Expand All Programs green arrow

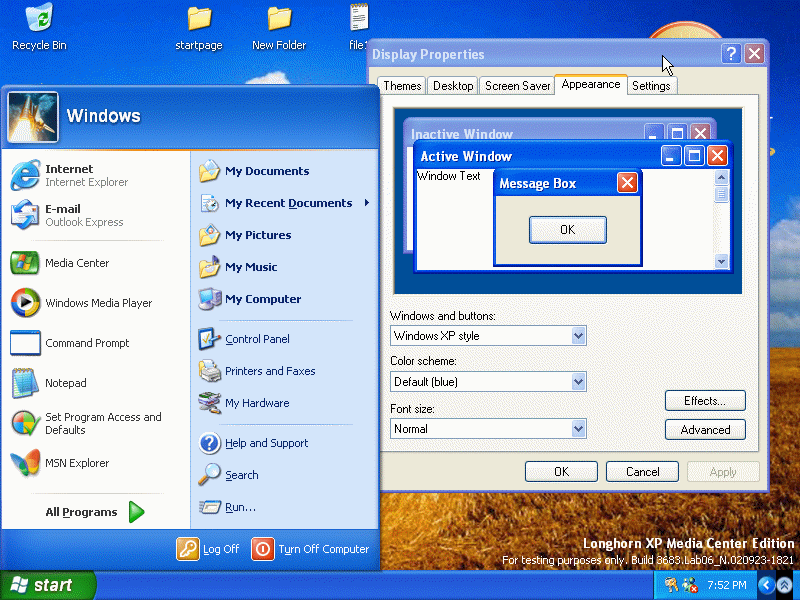tap(136, 512)
